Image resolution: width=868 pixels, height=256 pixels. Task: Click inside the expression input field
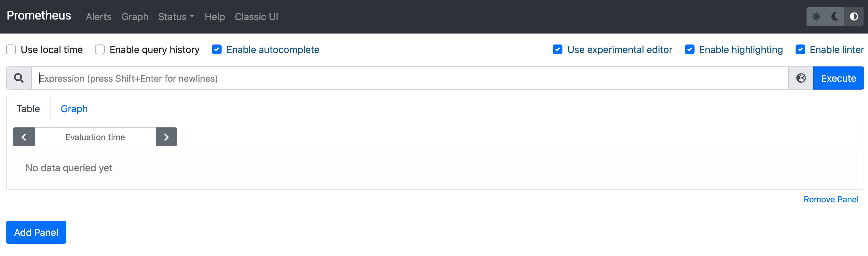point(236,78)
